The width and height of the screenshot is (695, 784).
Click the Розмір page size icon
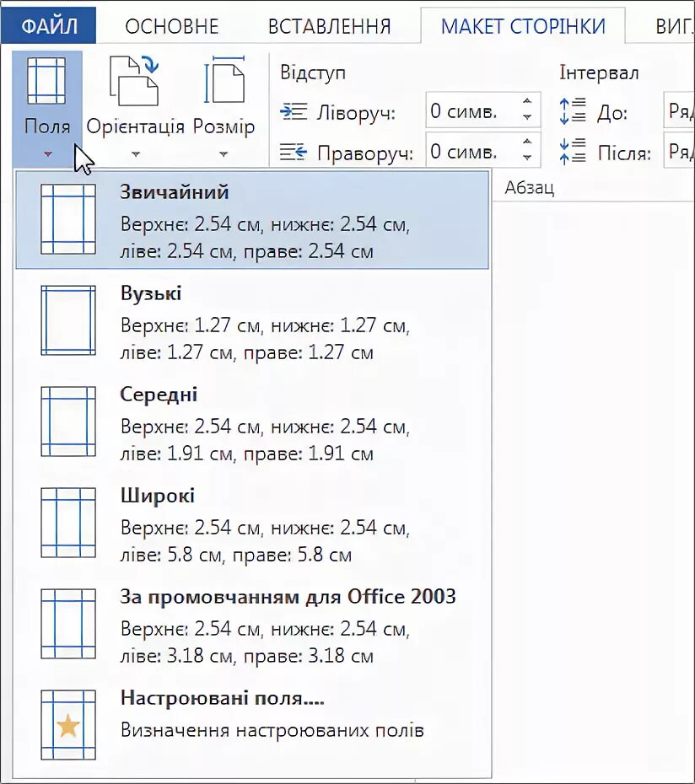pyautogui.click(x=224, y=81)
